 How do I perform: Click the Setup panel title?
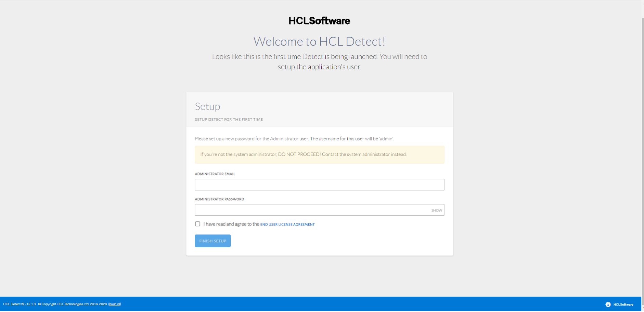coord(207,107)
